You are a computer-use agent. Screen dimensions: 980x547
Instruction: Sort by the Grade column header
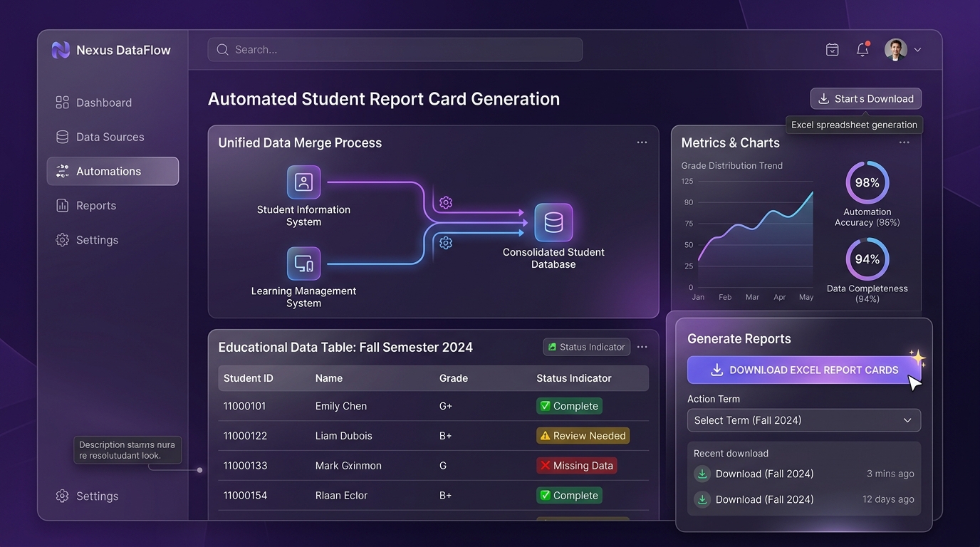[454, 378]
